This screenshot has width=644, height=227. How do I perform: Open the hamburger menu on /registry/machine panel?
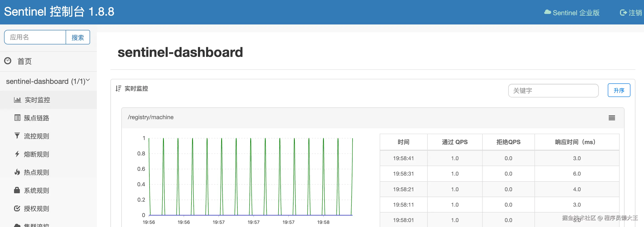(x=611, y=118)
